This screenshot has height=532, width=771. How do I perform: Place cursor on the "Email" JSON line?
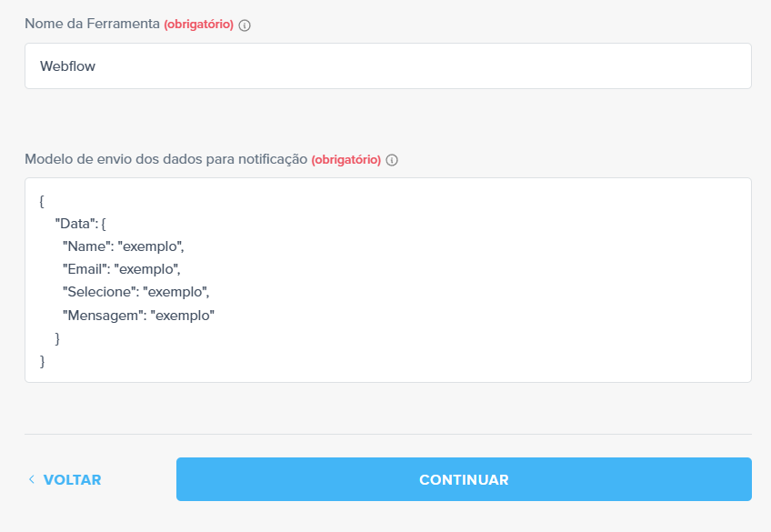pos(121,269)
